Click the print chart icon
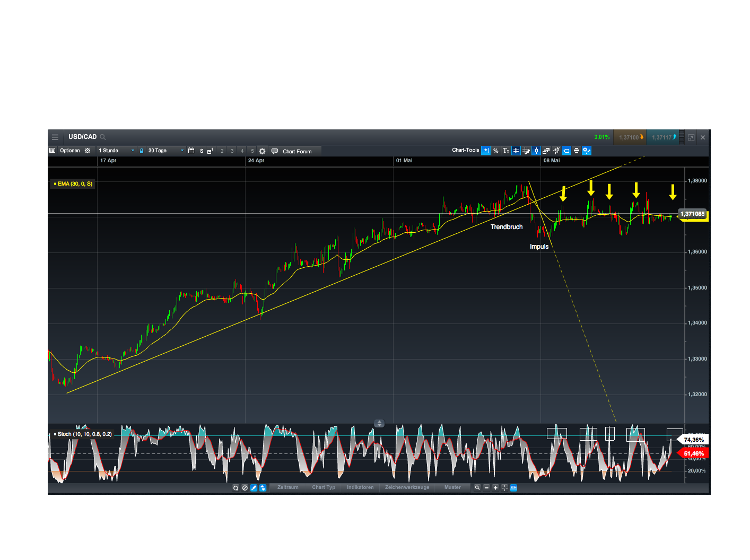The height and width of the screenshot is (560, 750). pos(577,151)
